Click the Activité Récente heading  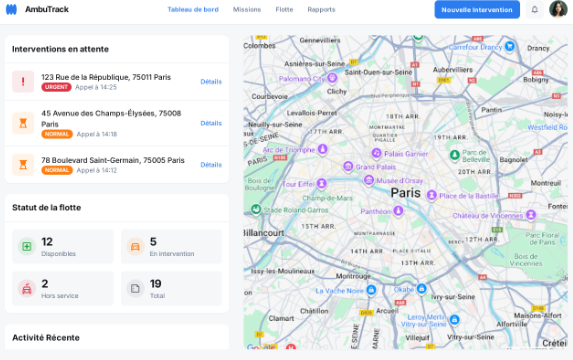click(46, 338)
